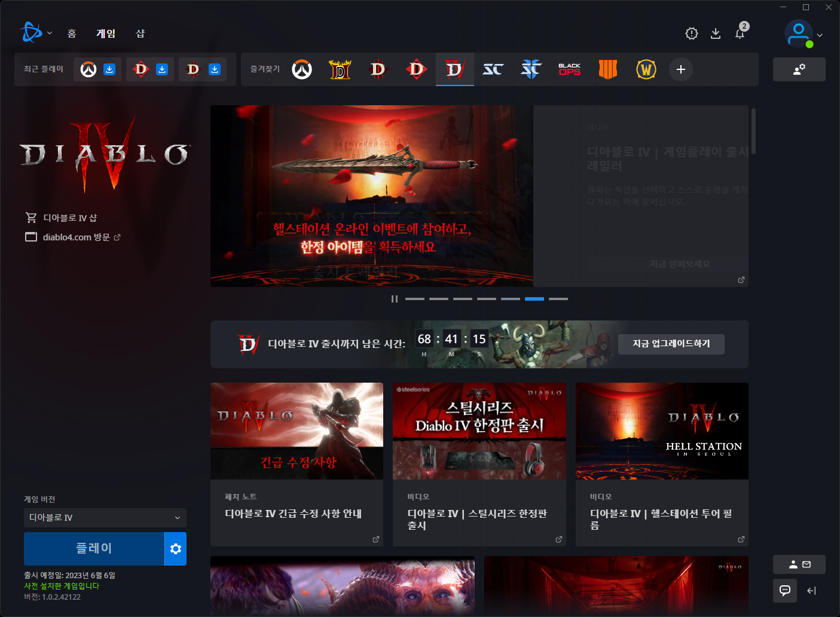The width and height of the screenshot is (840, 617).
Task: Download Overwatch from recently played
Action: click(109, 69)
